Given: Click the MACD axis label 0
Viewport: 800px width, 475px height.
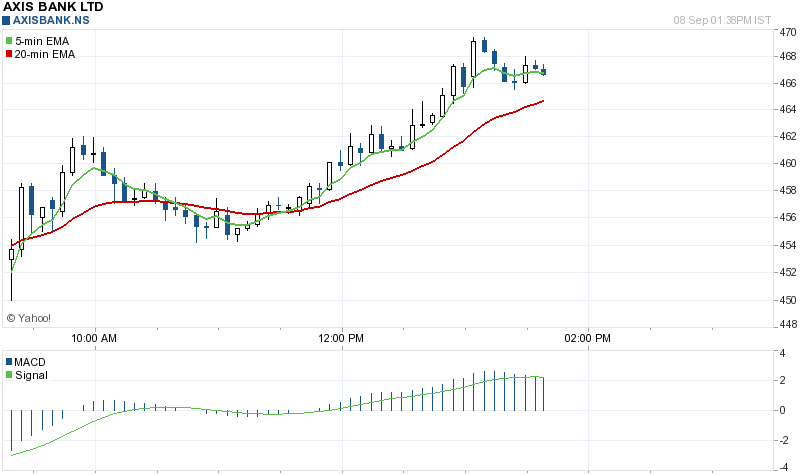Looking at the screenshot, I should pyautogui.click(x=783, y=410).
